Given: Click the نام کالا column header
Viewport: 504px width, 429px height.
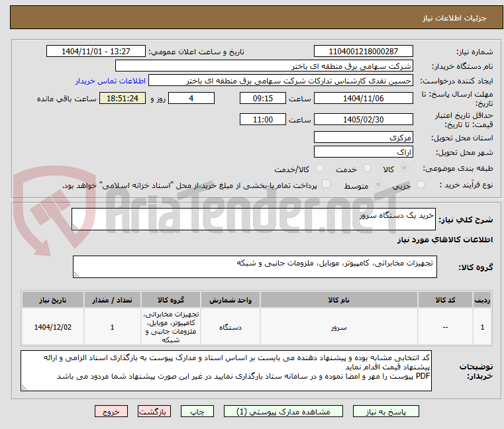Looking at the screenshot, I should [338, 300].
